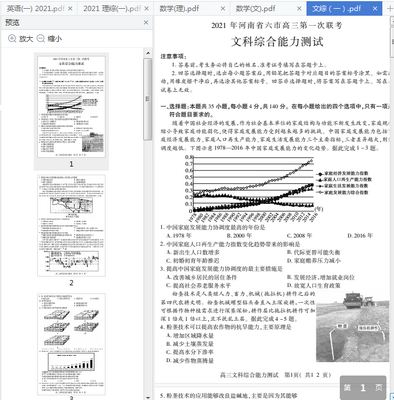Select page 2 thumbnail in preview
Image resolution: width=394 pixels, height=400 pixels.
[71, 226]
